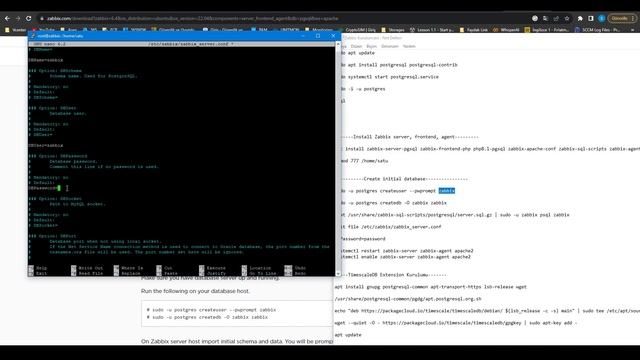Click 'Option: DBSocket' comment line in nano
Image resolution: width=640 pixels, height=360 pixels.
coord(55,199)
